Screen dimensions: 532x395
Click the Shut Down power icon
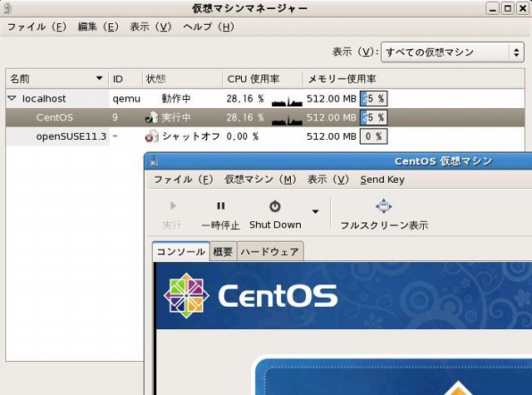click(275, 206)
